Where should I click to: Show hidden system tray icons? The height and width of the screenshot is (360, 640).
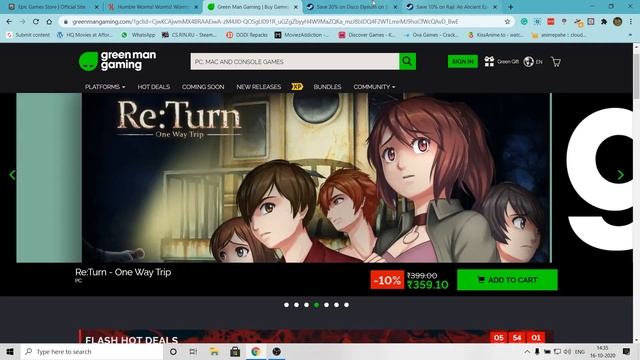pos(527,351)
